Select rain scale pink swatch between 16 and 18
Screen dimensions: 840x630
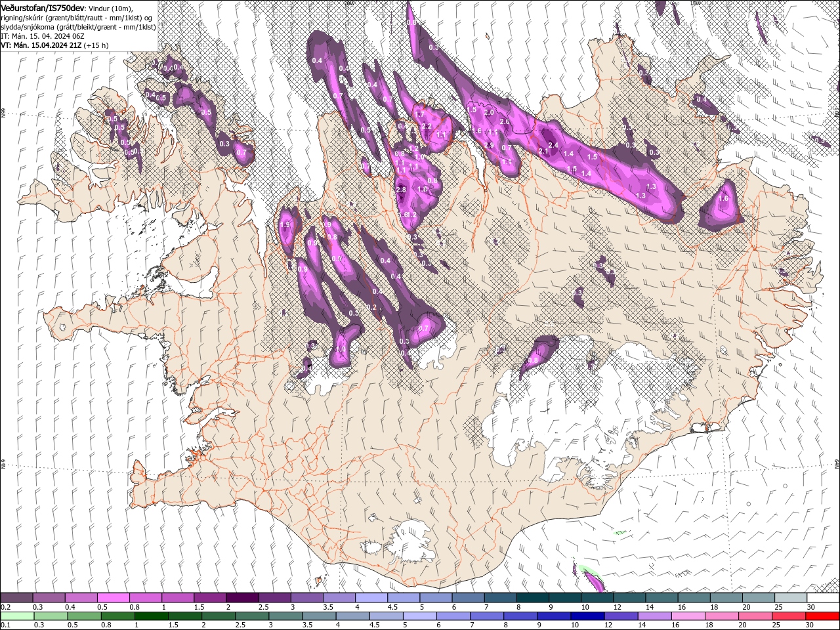click(688, 616)
